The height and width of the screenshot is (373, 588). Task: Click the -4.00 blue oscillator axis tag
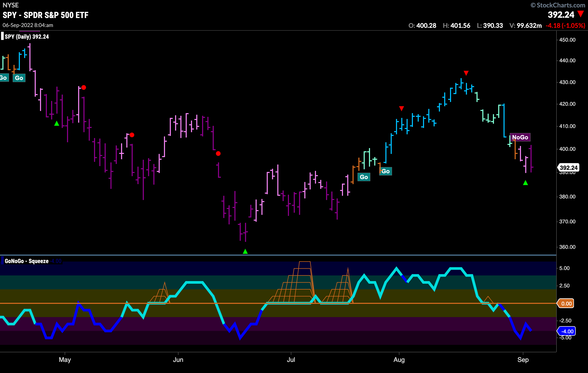point(567,331)
